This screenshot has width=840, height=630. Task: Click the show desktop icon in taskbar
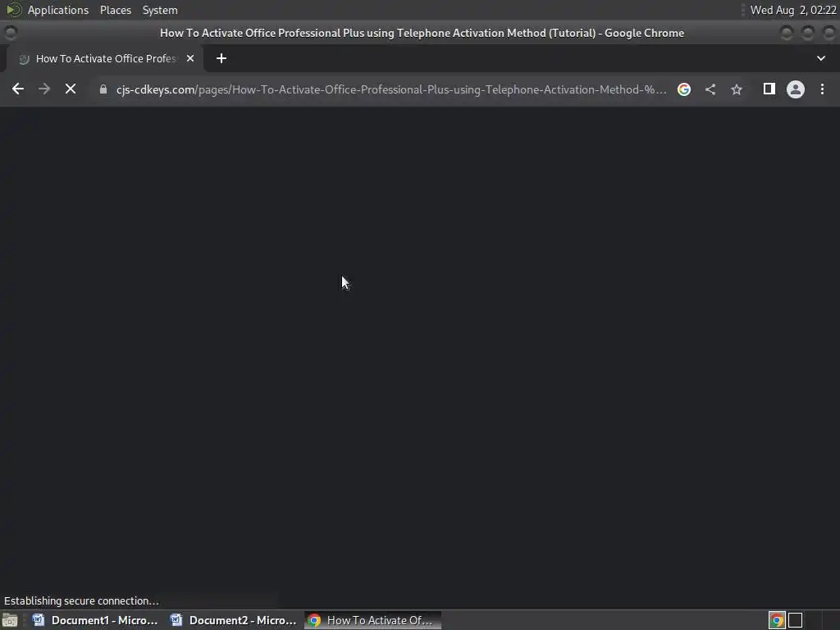click(10, 620)
